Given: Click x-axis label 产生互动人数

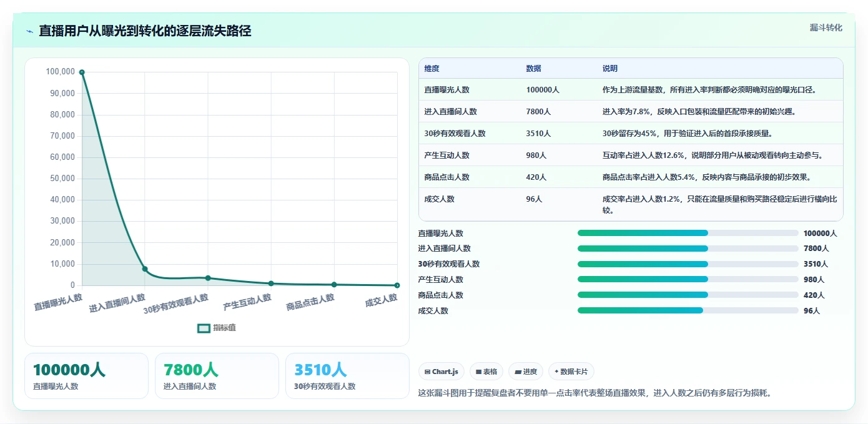Looking at the screenshot, I should 247,302.
